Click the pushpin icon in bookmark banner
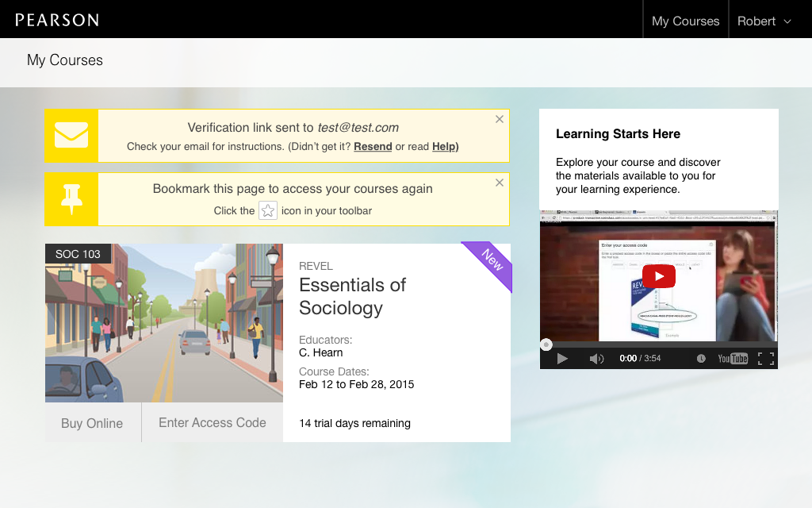812x508 pixels. coord(71,199)
